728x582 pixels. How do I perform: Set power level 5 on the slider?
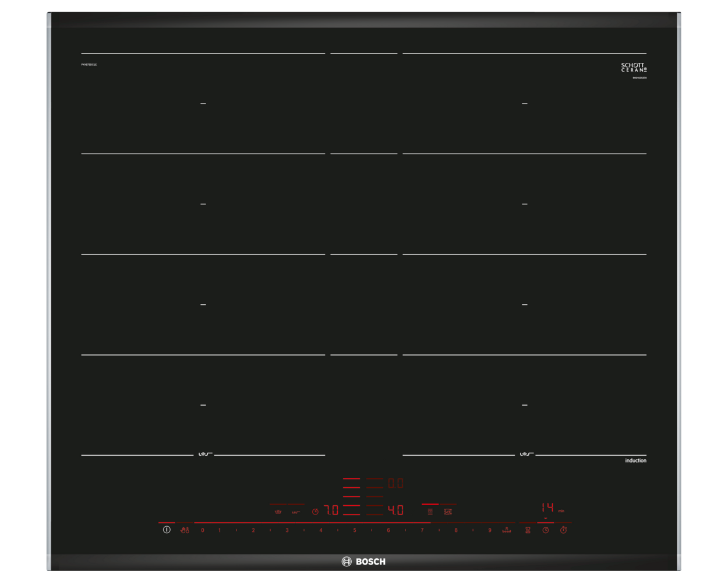point(355,530)
